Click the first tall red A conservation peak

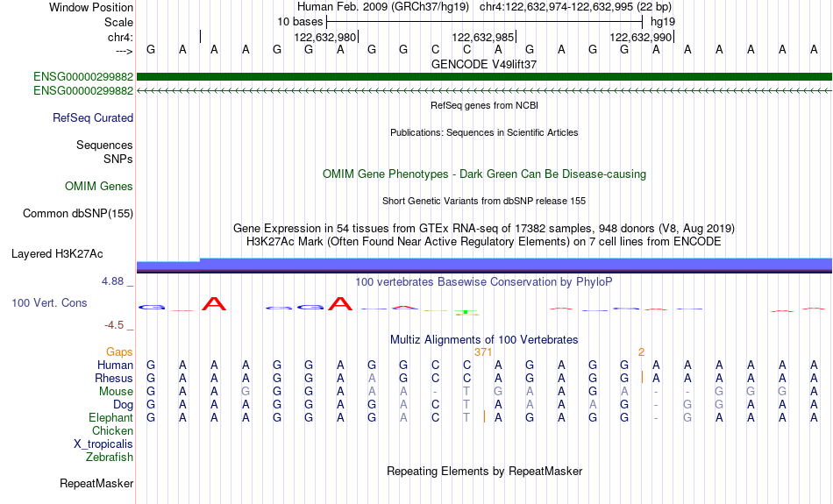(x=214, y=304)
